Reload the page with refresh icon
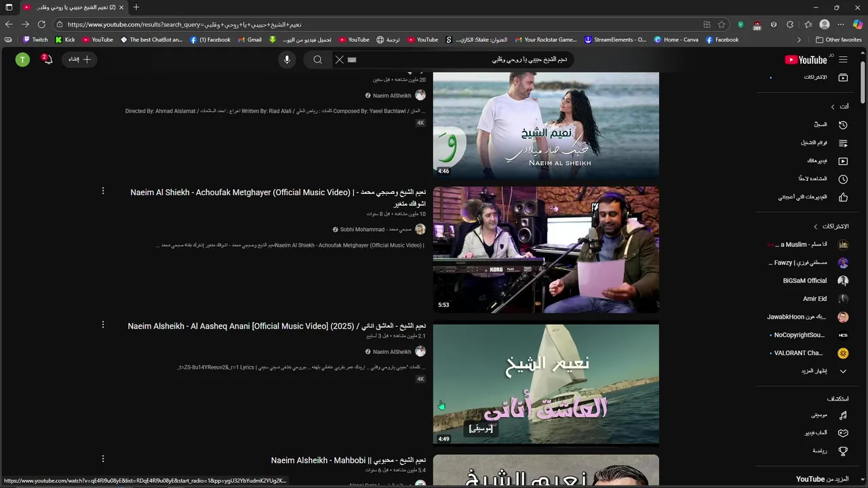The image size is (868, 488). [x=41, y=24]
